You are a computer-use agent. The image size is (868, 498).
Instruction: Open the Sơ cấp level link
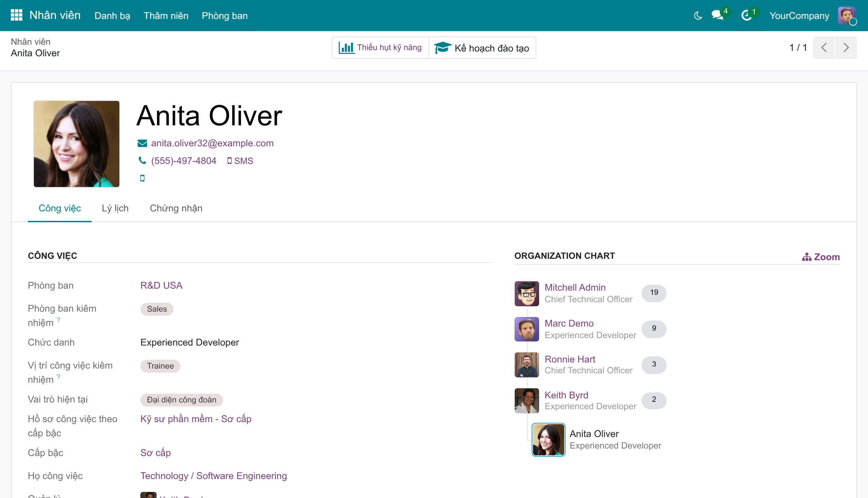[155, 453]
